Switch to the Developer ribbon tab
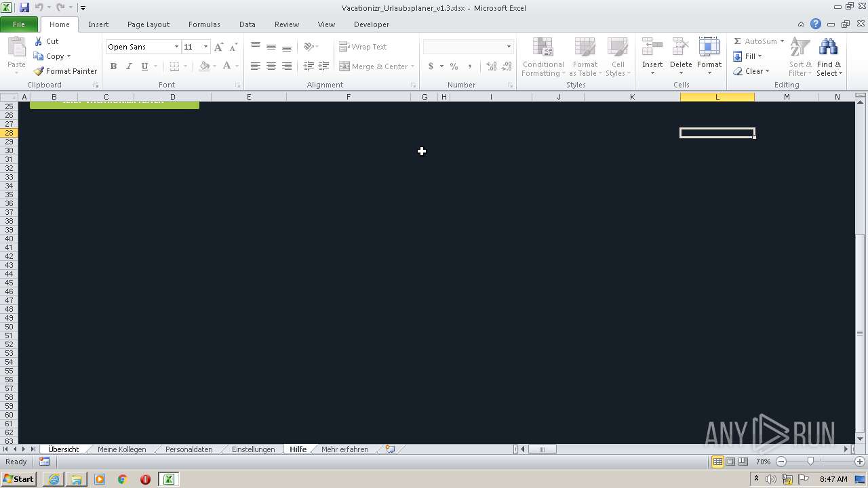This screenshot has width=868, height=488. tap(372, 24)
